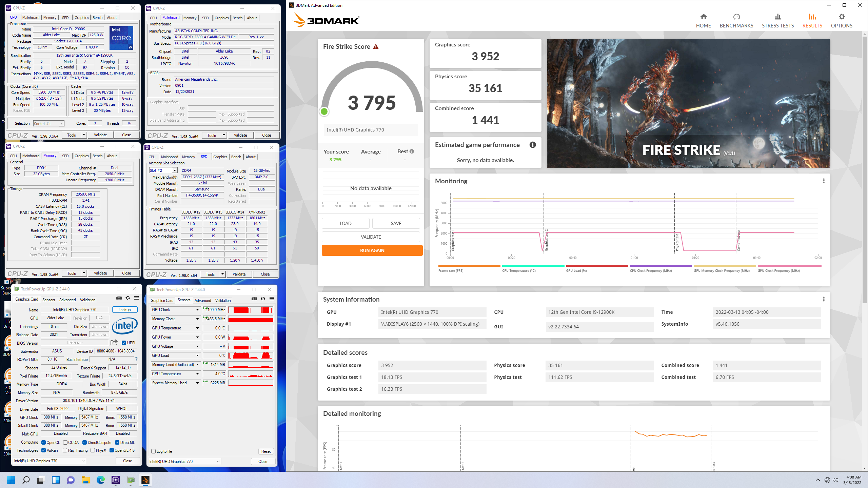Switch to Bench tab in CPU-Z CPU window
Screen dimensions: 868x488
pyautogui.click(x=98, y=18)
